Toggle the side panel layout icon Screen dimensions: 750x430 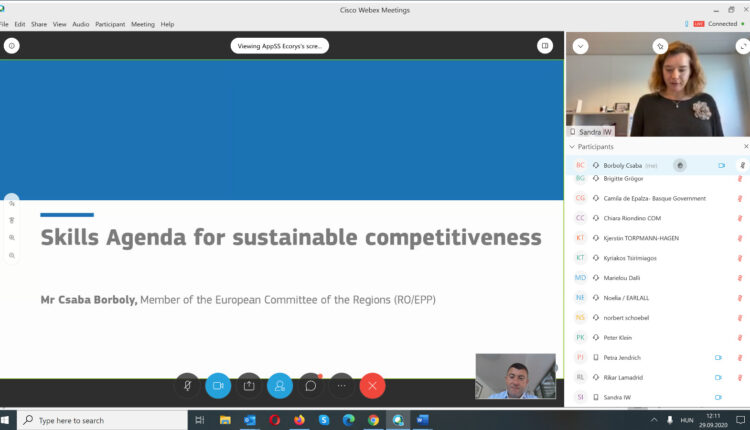pyautogui.click(x=544, y=45)
